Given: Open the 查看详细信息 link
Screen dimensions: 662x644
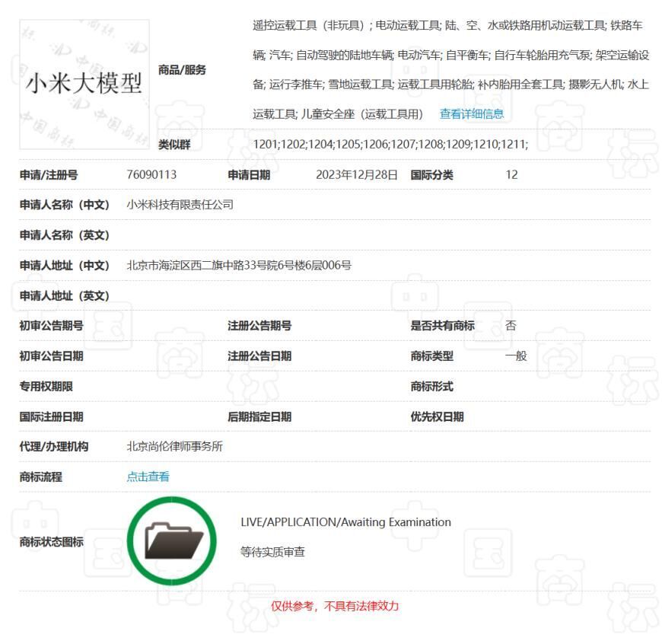Looking at the screenshot, I should (x=471, y=114).
